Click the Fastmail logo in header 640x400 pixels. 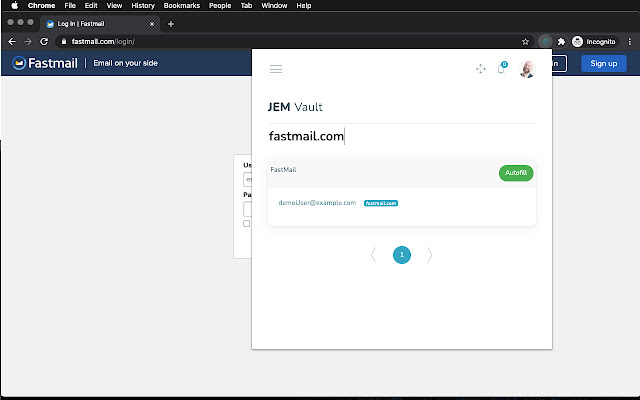click(x=45, y=63)
